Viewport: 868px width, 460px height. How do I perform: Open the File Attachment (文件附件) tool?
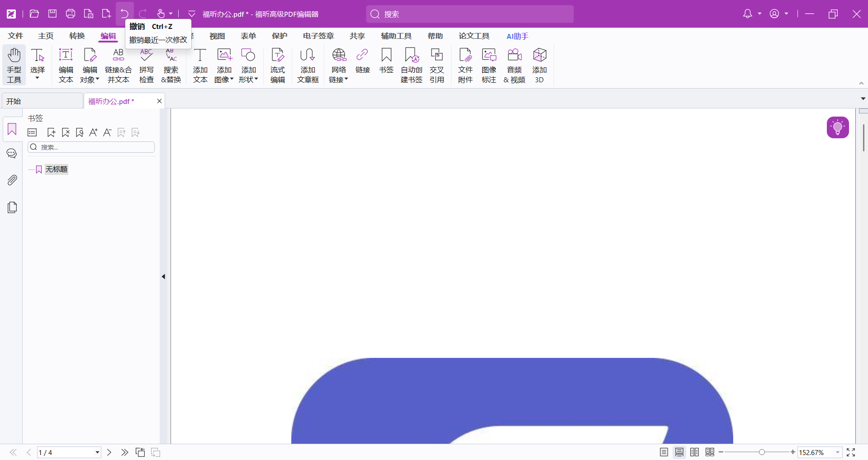[x=465, y=65]
